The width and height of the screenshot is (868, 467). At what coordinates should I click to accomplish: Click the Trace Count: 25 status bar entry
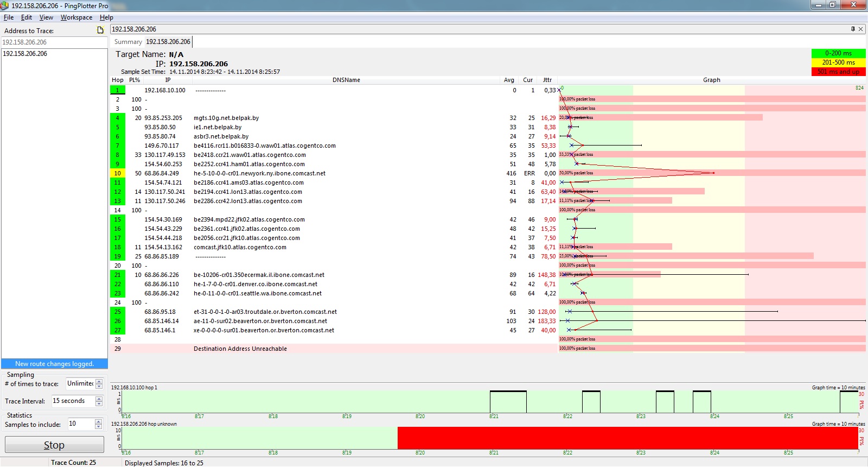point(73,463)
